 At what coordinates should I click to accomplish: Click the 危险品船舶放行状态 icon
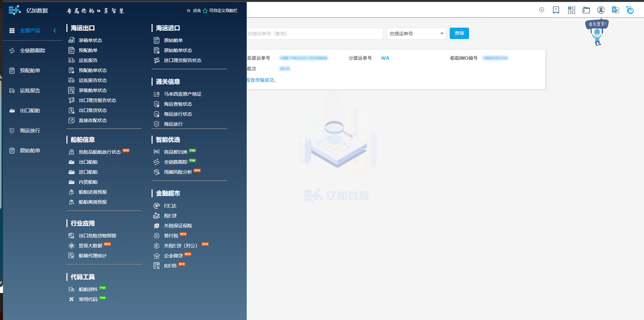pos(71,152)
